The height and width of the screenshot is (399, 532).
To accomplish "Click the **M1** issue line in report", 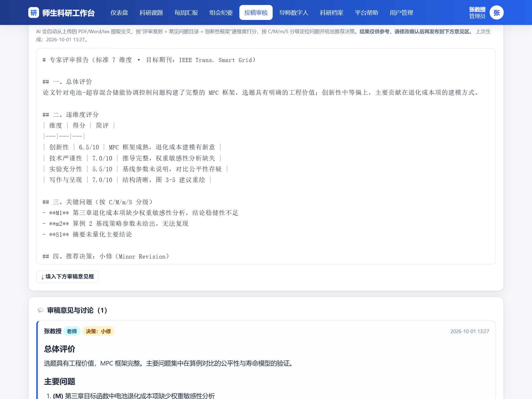I will pos(140,213).
